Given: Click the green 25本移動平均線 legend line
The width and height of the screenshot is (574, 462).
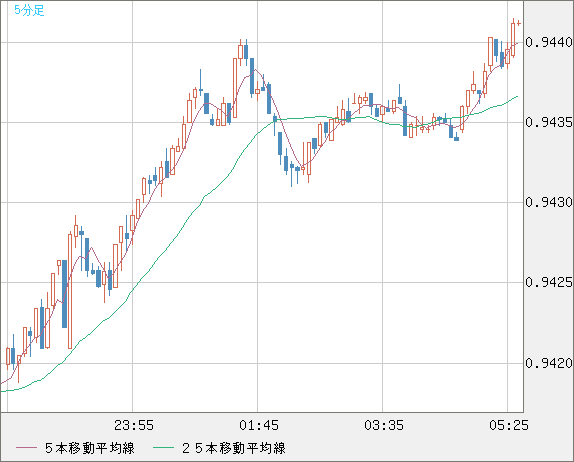Looking at the screenshot, I should pyautogui.click(x=163, y=448).
